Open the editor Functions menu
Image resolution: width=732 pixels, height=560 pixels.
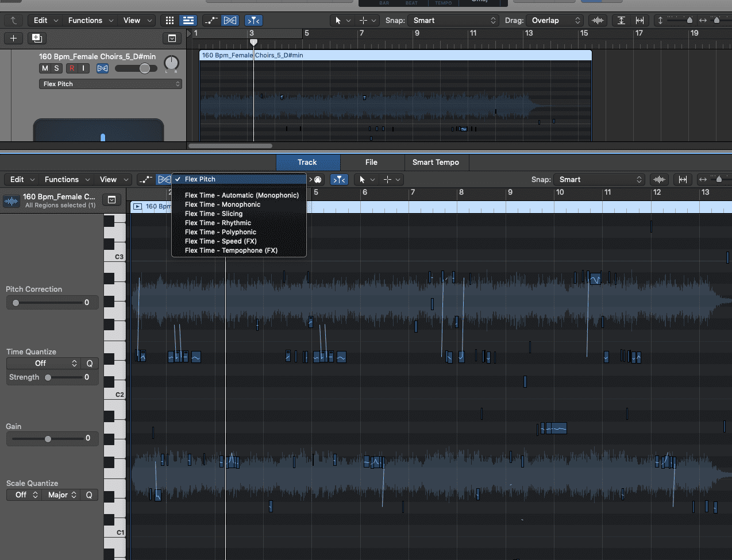point(68,179)
